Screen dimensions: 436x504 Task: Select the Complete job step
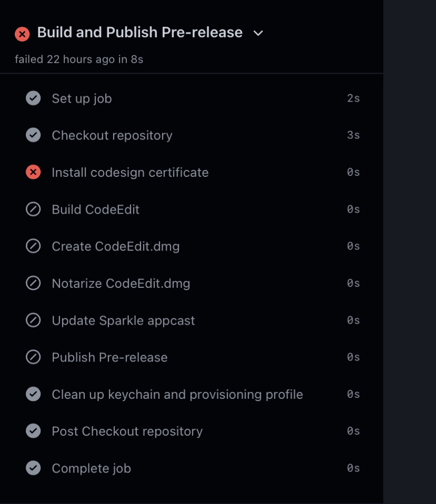click(x=91, y=468)
